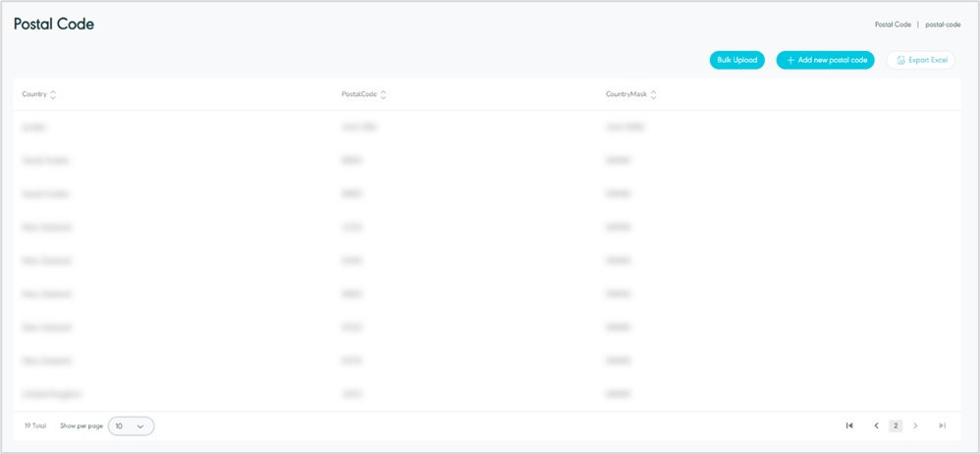Select the Postal Code breadcrumb link
The height and width of the screenshot is (454, 980).
tap(893, 25)
